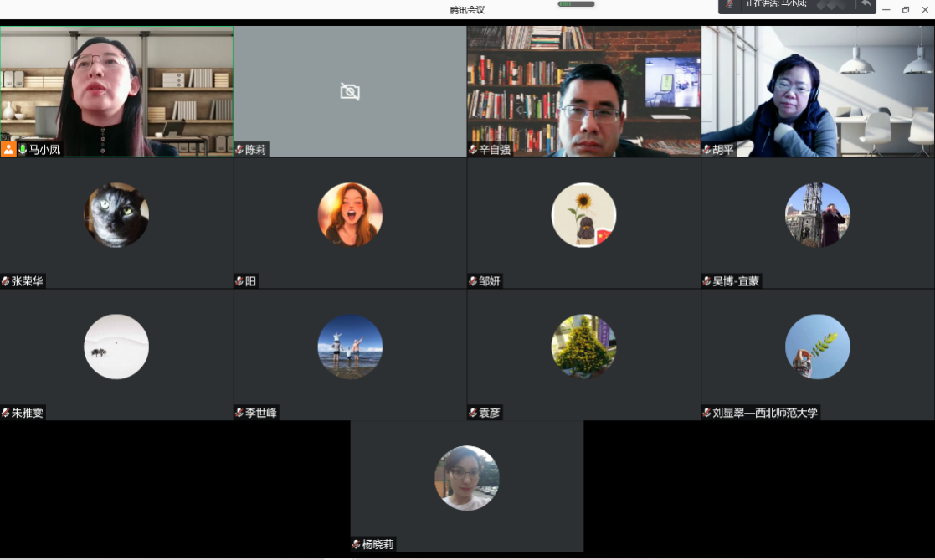
Task: Click the camera-off icon in 陈莉's tile
Action: [350, 91]
